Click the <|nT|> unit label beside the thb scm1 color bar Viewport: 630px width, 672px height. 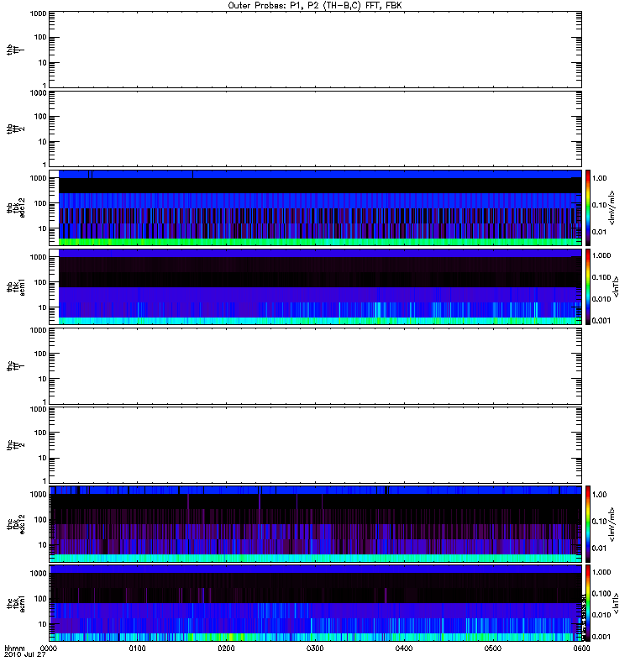[x=616, y=286]
